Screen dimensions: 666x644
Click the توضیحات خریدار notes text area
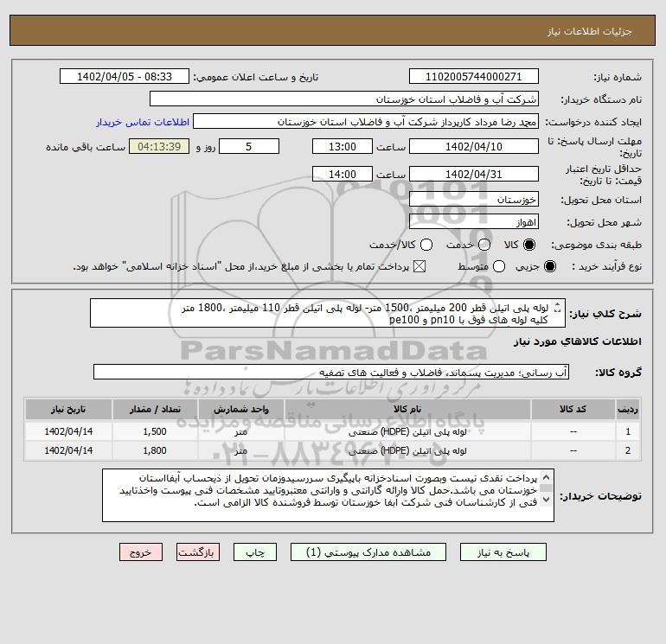[x=328, y=495]
